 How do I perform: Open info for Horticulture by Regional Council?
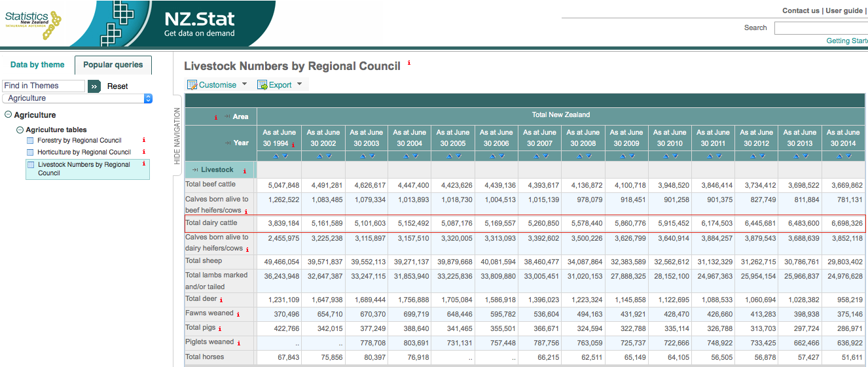(x=143, y=152)
